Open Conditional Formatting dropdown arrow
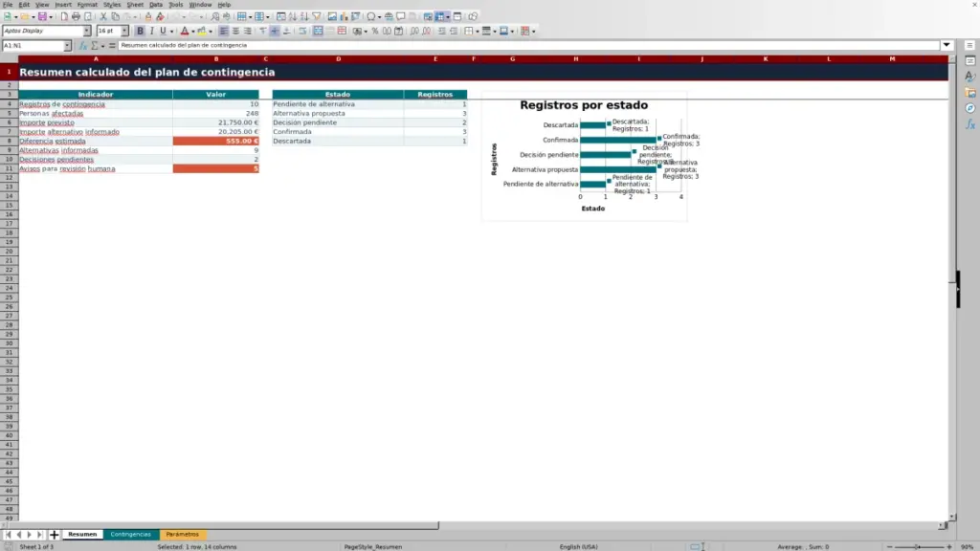This screenshot has height=551, width=980. [x=533, y=31]
